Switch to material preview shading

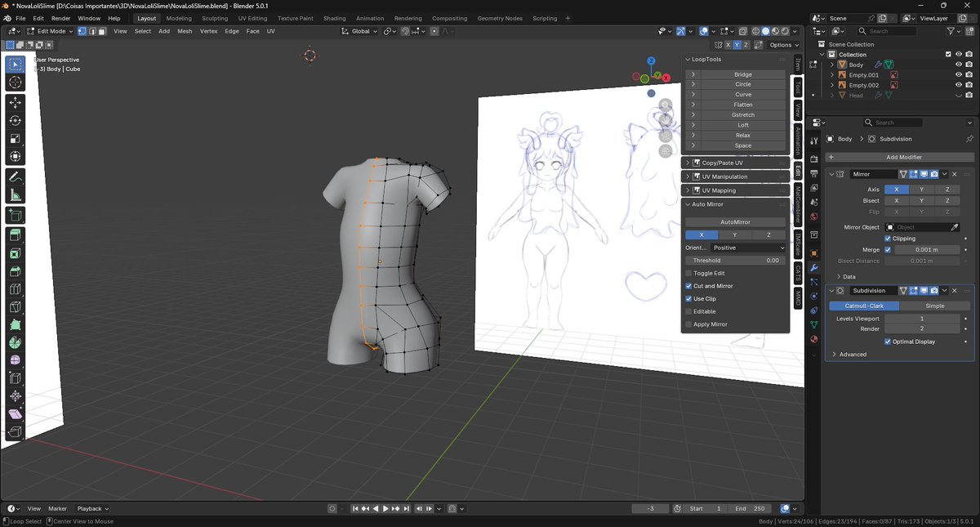(x=776, y=31)
